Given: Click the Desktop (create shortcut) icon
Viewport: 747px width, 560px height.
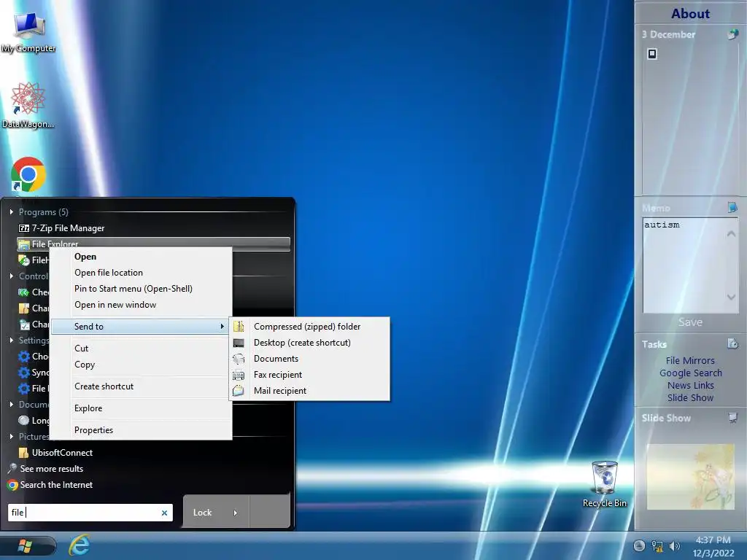Looking at the screenshot, I should [239, 343].
